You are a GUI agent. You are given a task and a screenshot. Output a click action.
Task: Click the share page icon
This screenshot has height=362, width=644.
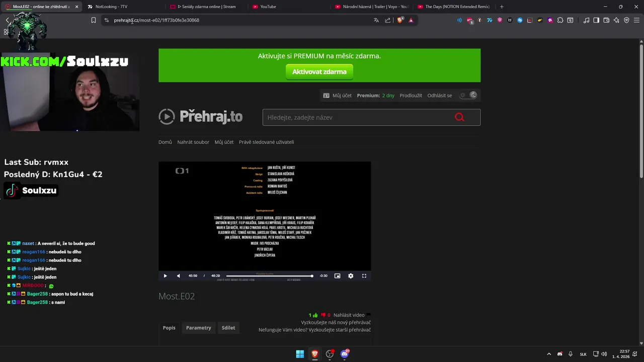coord(388,20)
